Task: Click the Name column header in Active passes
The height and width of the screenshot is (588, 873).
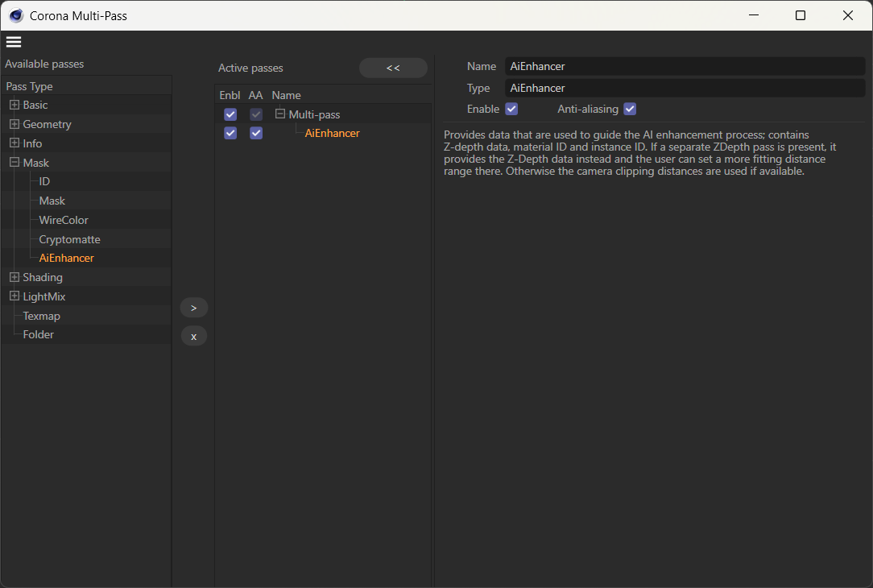Action: (x=286, y=95)
